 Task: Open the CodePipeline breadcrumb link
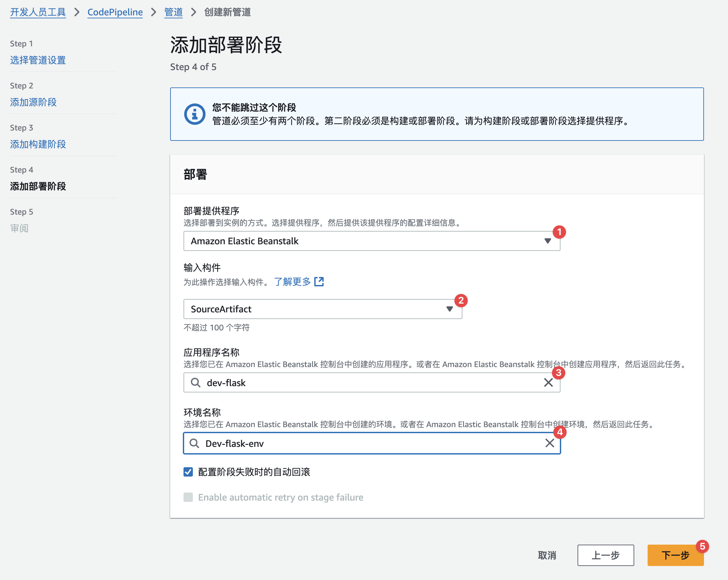pos(115,12)
